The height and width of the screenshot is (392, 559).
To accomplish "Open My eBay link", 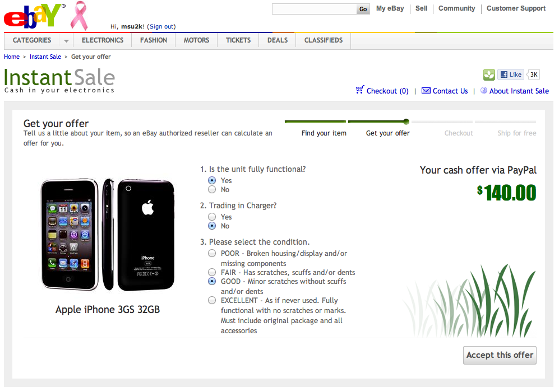I will pyautogui.click(x=390, y=8).
